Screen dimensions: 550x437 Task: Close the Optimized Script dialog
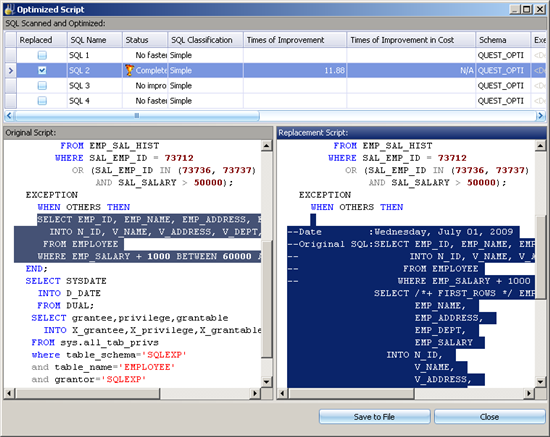pos(490,417)
